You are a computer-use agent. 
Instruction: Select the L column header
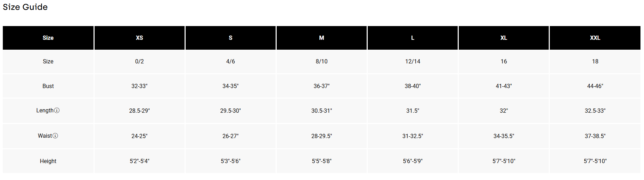[x=413, y=38]
